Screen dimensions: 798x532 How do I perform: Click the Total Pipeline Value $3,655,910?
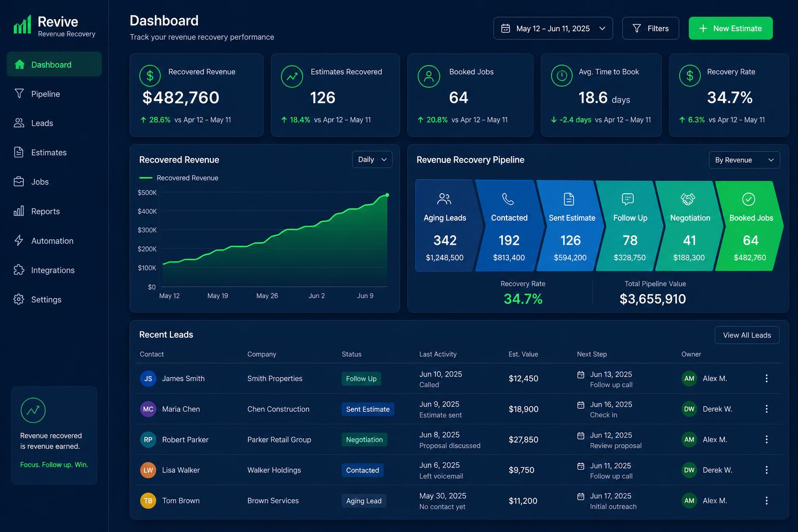point(653,299)
